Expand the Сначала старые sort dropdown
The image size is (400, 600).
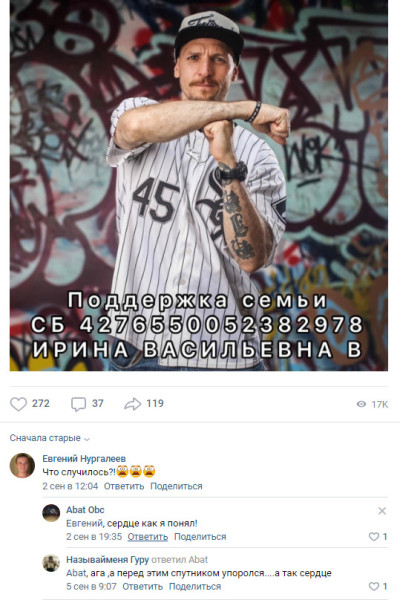point(49,438)
